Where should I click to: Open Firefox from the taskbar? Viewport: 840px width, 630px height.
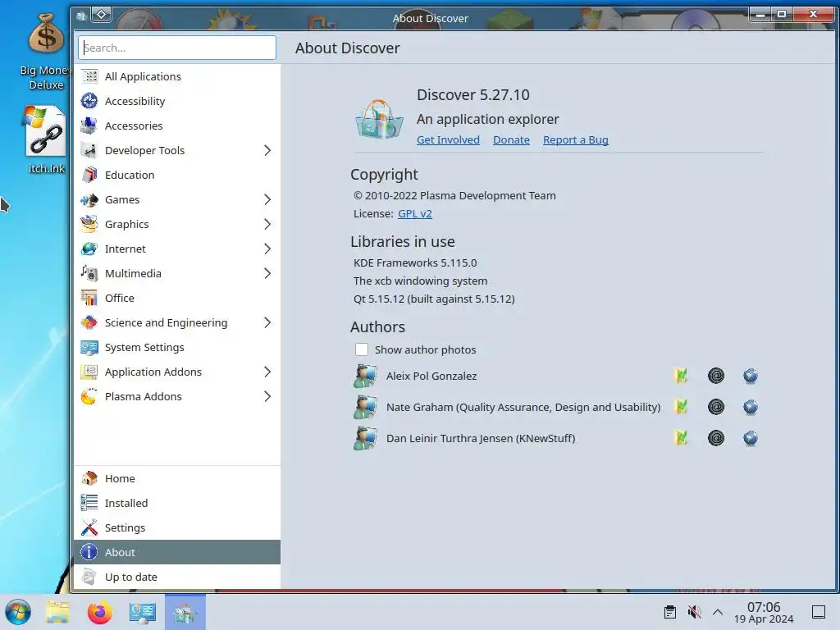click(x=99, y=612)
